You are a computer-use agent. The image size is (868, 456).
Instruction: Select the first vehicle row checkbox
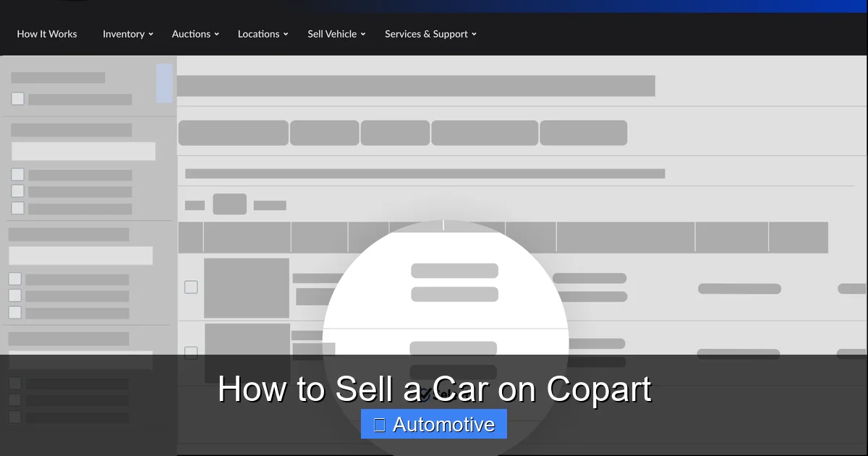pyautogui.click(x=190, y=287)
